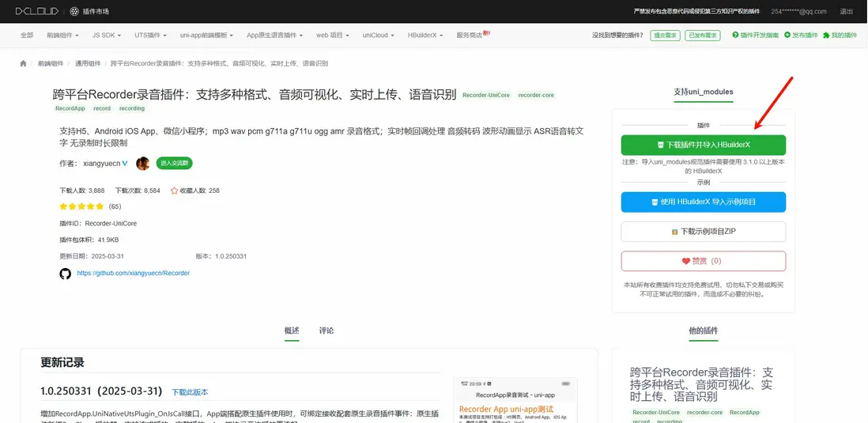Image resolution: width=868 pixels, height=423 pixels.
Task: Click the 没找到想要的插件? text
Action: coord(617,35)
